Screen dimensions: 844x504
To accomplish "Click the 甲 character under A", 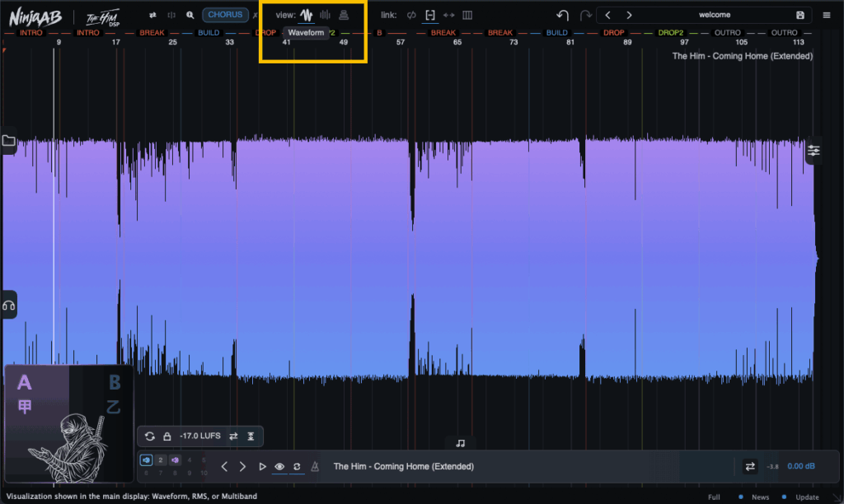I will pyautogui.click(x=25, y=406).
